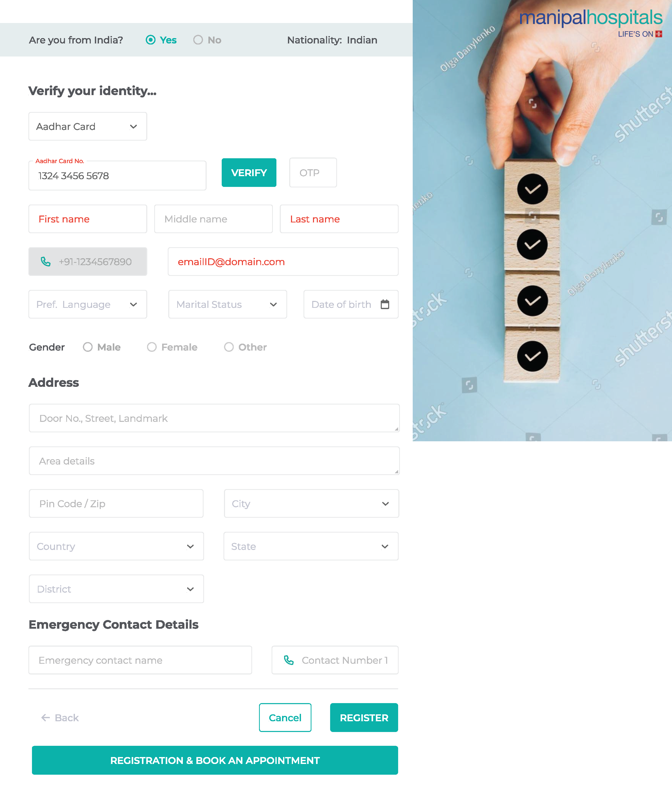672x800 pixels.
Task: Focus the Emergency contact name field
Action: 140,660
